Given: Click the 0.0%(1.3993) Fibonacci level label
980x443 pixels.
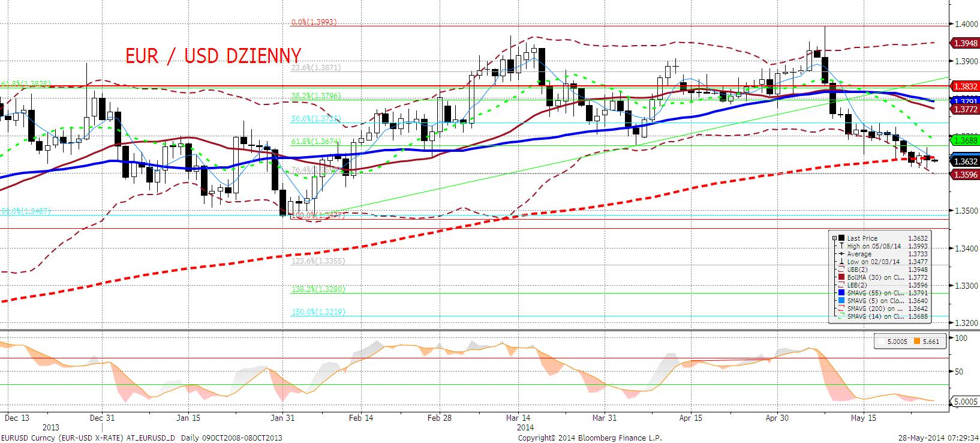Looking at the screenshot, I should (314, 22).
